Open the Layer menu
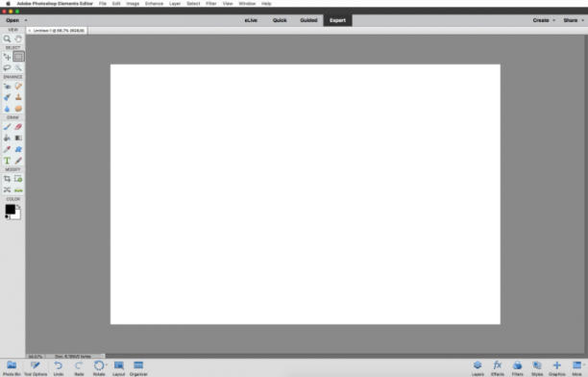Viewport: 588px width, 377px height. click(x=175, y=4)
